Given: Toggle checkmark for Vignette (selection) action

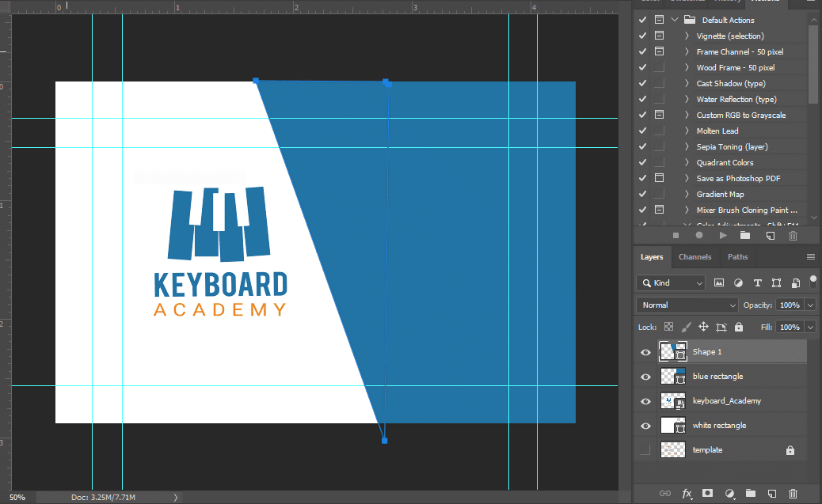Looking at the screenshot, I should pos(643,36).
